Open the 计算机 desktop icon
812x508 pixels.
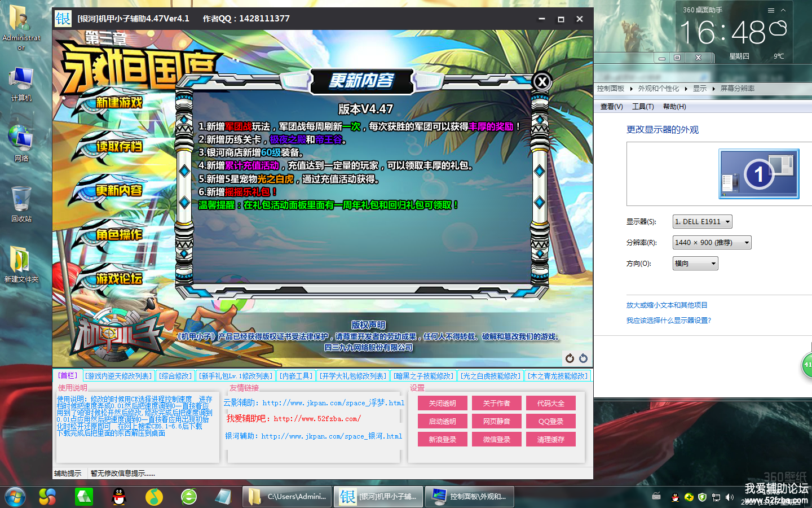pyautogui.click(x=21, y=84)
